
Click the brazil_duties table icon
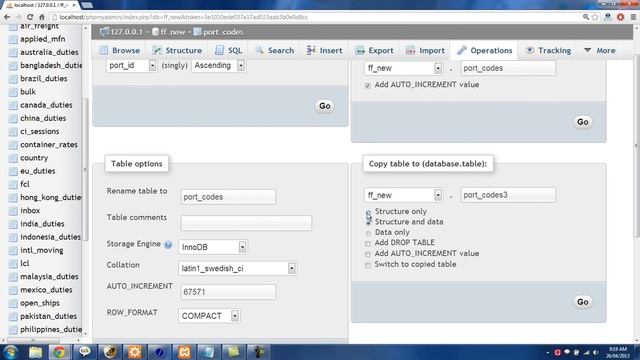[13, 79]
